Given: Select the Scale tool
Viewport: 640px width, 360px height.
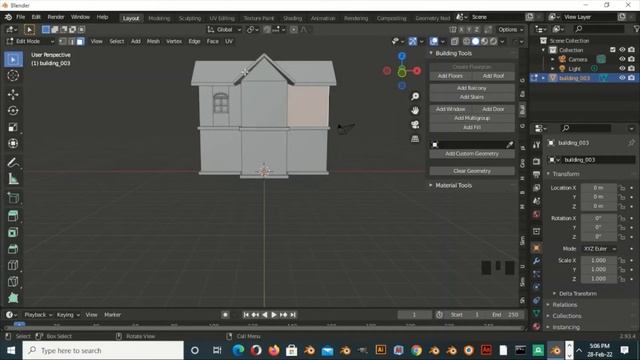Looking at the screenshot, I should pyautogui.click(x=13, y=127).
